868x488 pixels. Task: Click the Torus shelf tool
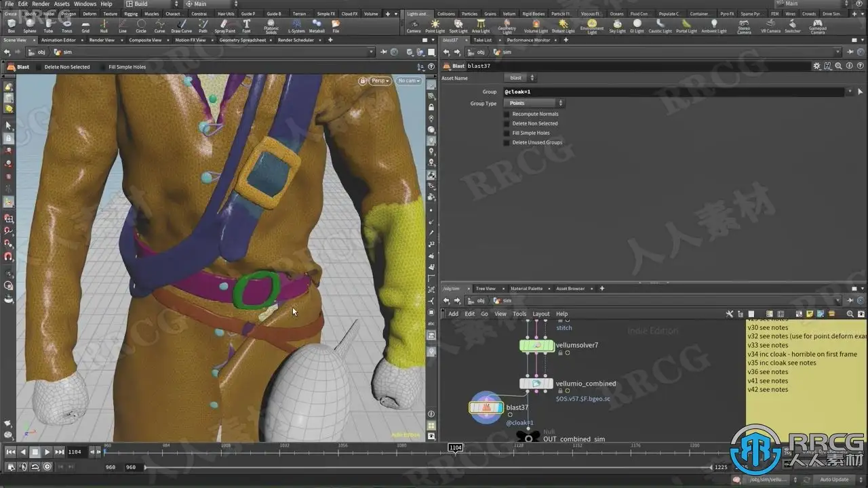tap(66, 26)
